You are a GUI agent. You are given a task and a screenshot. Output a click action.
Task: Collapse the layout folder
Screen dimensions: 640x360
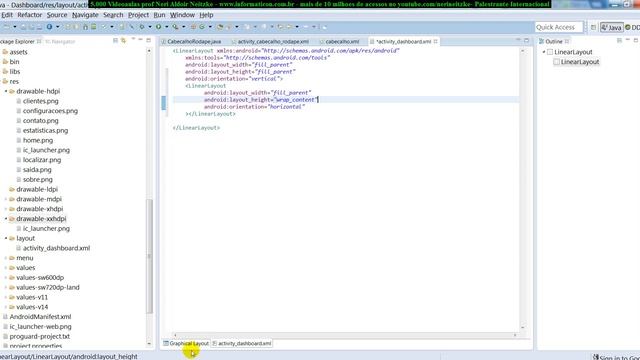(6, 238)
